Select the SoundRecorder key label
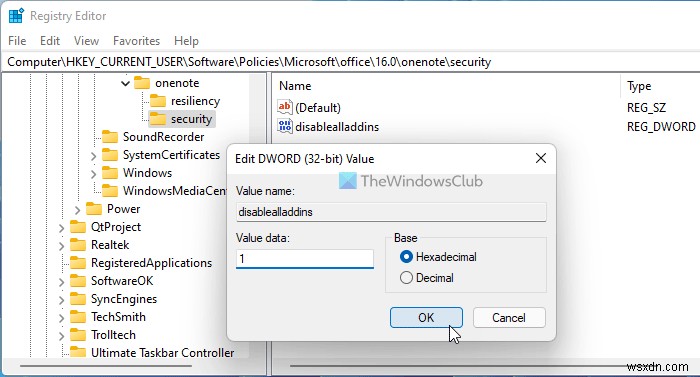This screenshot has height=377, width=700. click(x=163, y=137)
